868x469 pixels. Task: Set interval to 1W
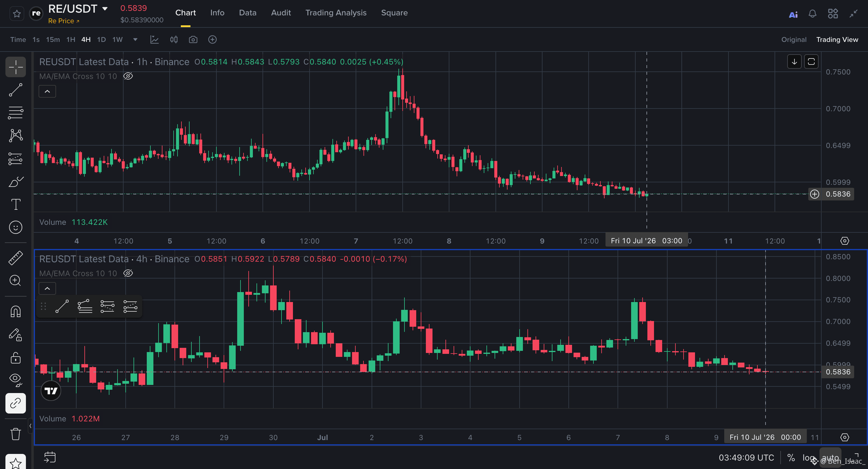117,39
